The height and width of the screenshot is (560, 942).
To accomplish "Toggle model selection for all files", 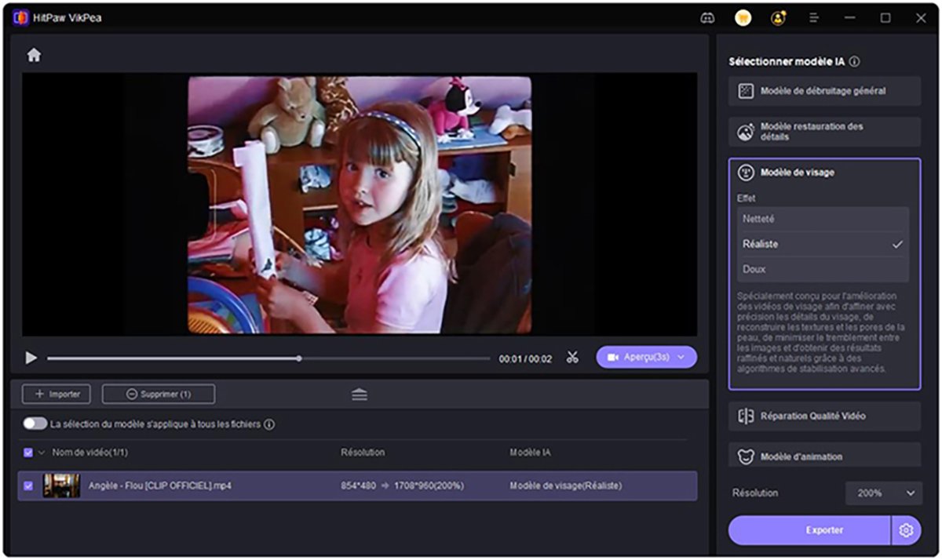I will pyautogui.click(x=35, y=424).
